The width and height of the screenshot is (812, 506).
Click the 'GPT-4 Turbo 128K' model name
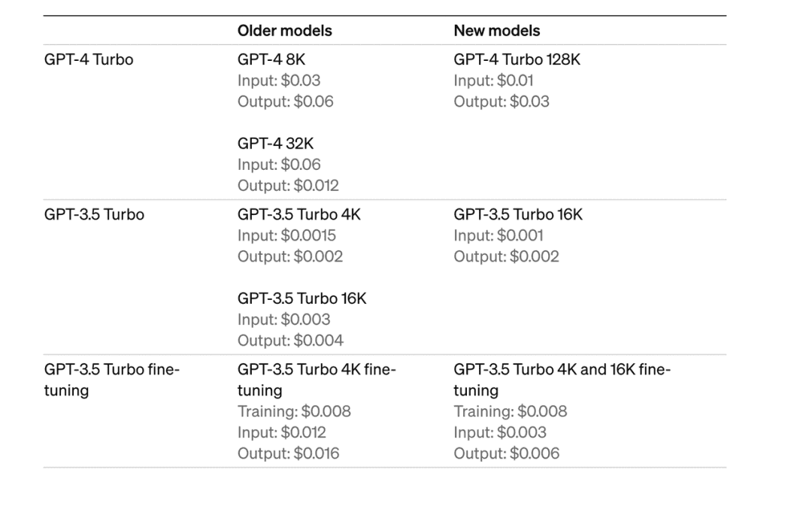click(517, 59)
